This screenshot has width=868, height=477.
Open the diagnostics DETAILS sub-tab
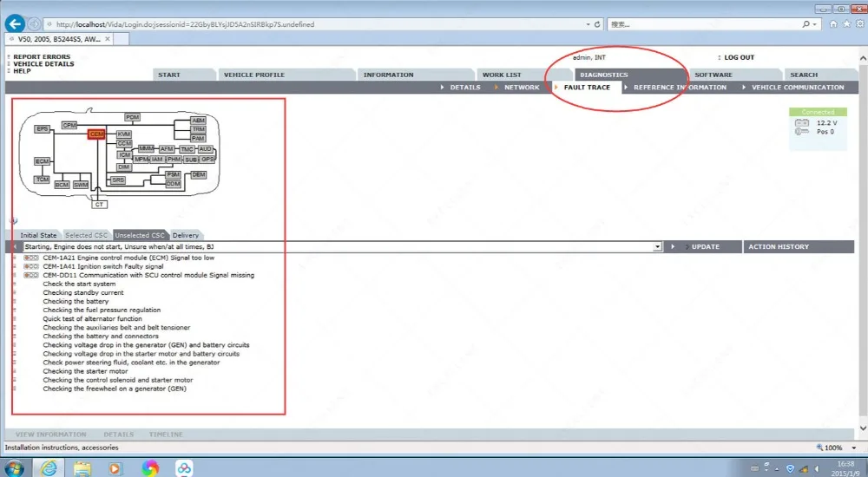point(465,88)
